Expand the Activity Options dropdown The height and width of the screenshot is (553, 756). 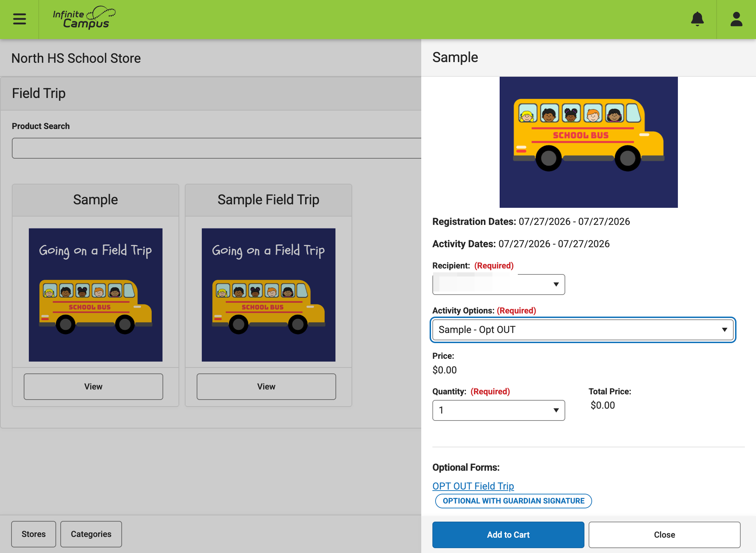point(583,330)
